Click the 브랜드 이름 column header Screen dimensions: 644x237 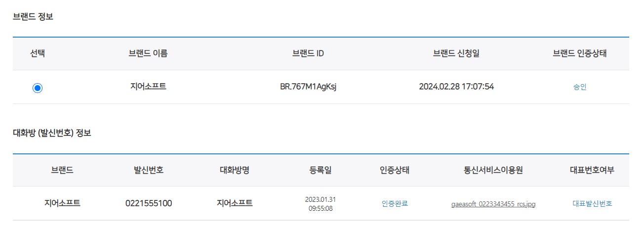click(x=148, y=53)
